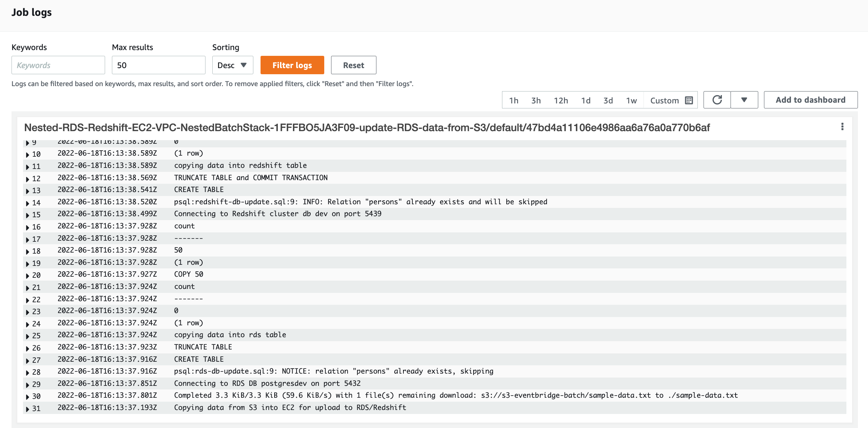
Task: Click Add to dashboard button
Action: point(810,100)
